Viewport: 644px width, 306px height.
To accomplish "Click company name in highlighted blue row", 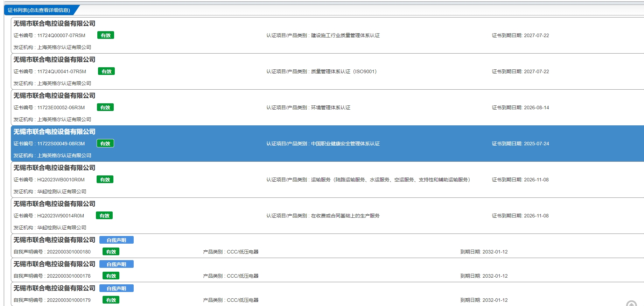I will tap(54, 132).
